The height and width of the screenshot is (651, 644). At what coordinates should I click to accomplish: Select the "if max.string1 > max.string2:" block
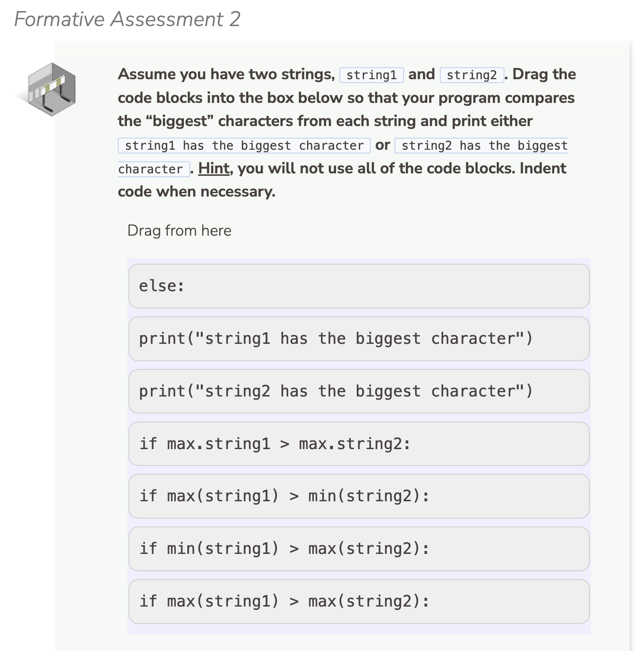359,444
